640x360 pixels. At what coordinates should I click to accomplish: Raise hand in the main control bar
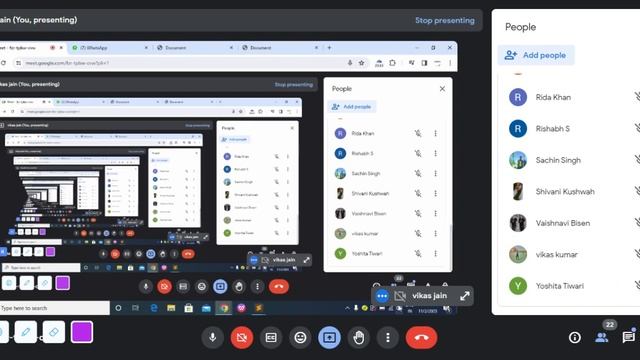(359, 338)
